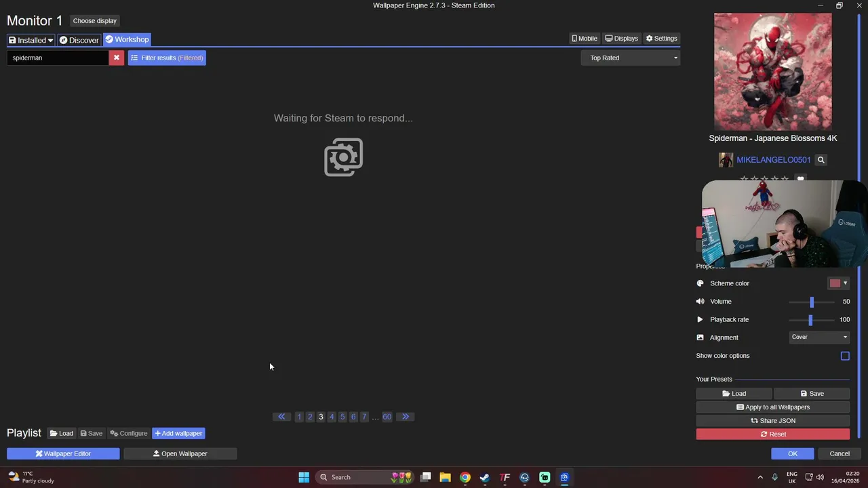Go to page 7

pyautogui.click(x=364, y=417)
